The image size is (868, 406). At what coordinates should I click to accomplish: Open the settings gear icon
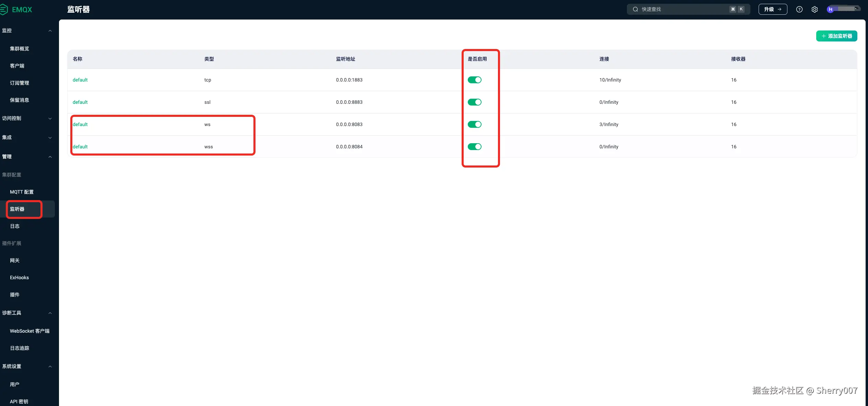[x=815, y=9]
